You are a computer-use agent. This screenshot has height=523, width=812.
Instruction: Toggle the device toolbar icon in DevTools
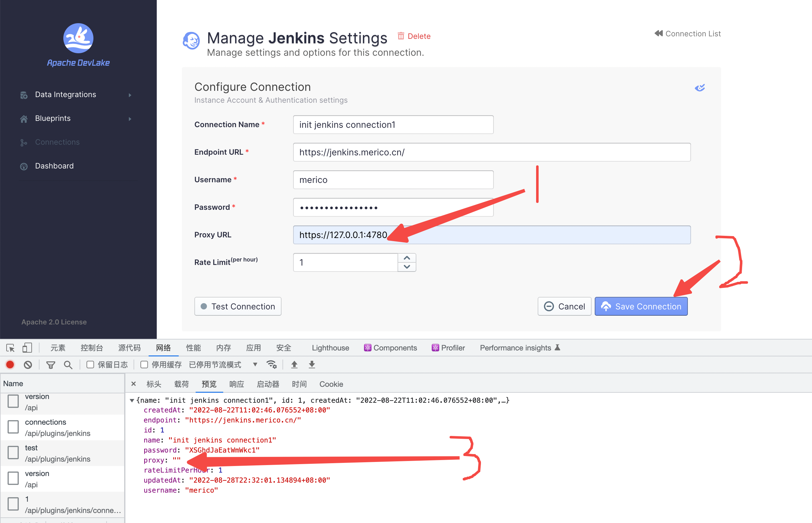[27, 348]
